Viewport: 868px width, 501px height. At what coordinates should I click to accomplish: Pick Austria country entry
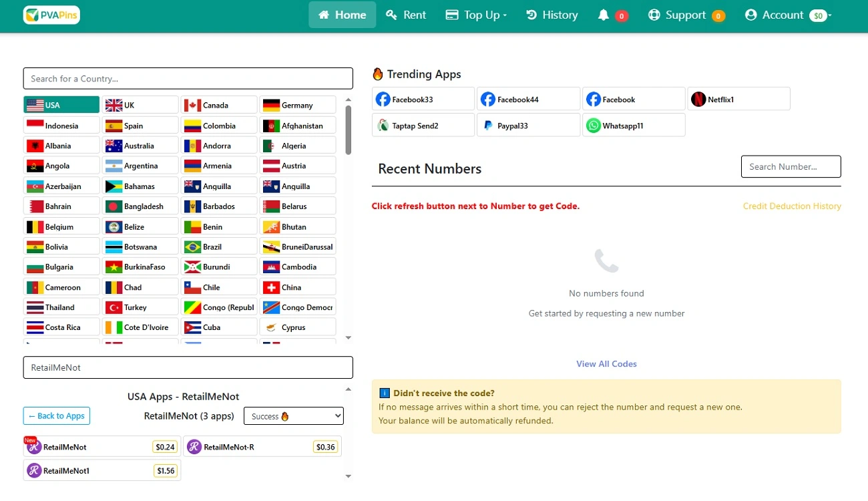click(x=298, y=166)
